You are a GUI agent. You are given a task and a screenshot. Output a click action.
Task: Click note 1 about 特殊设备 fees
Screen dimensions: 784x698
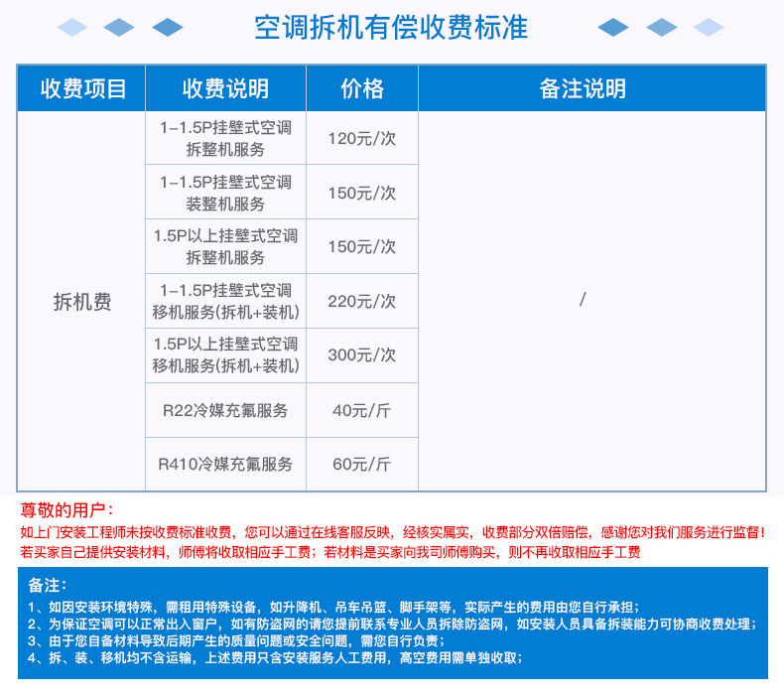pos(333,608)
